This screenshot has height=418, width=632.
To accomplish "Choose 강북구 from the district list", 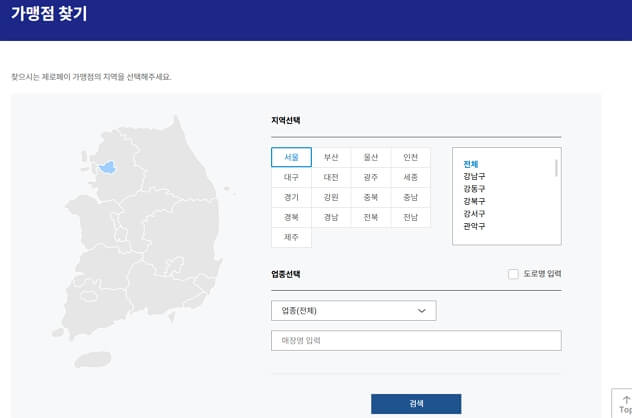I will (474, 201).
